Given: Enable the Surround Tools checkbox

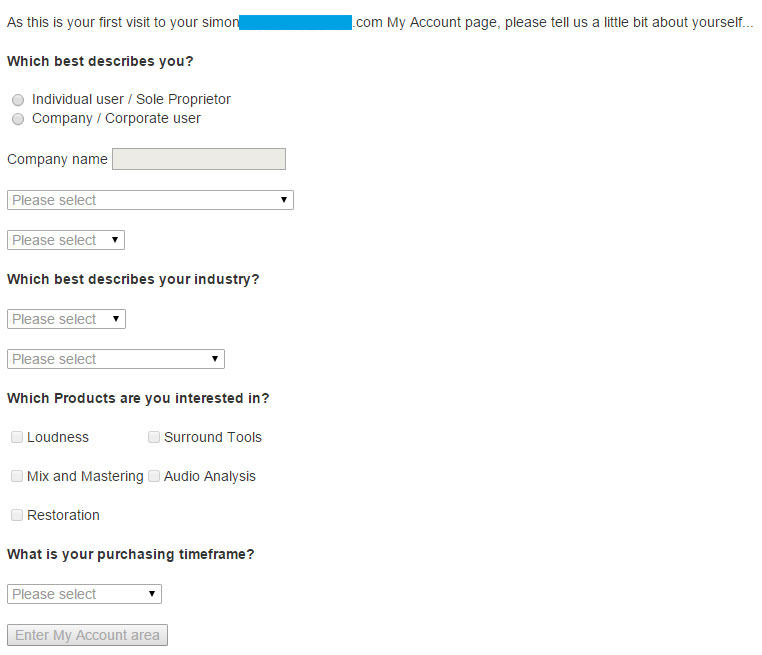Looking at the screenshot, I should [x=154, y=437].
